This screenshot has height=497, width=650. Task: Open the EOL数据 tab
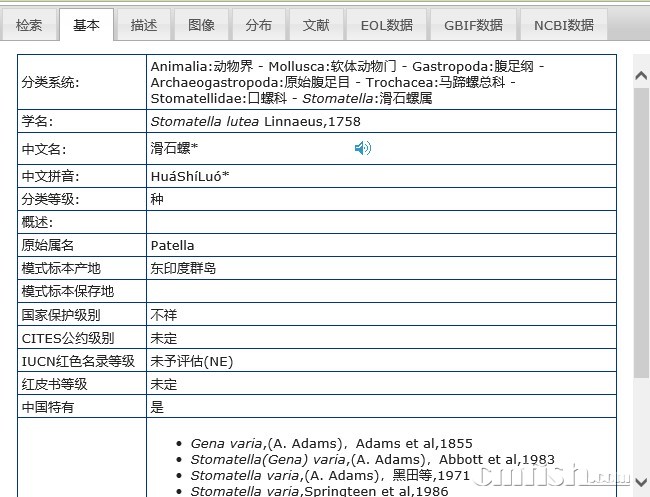pyautogui.click(x=386, y=26)
